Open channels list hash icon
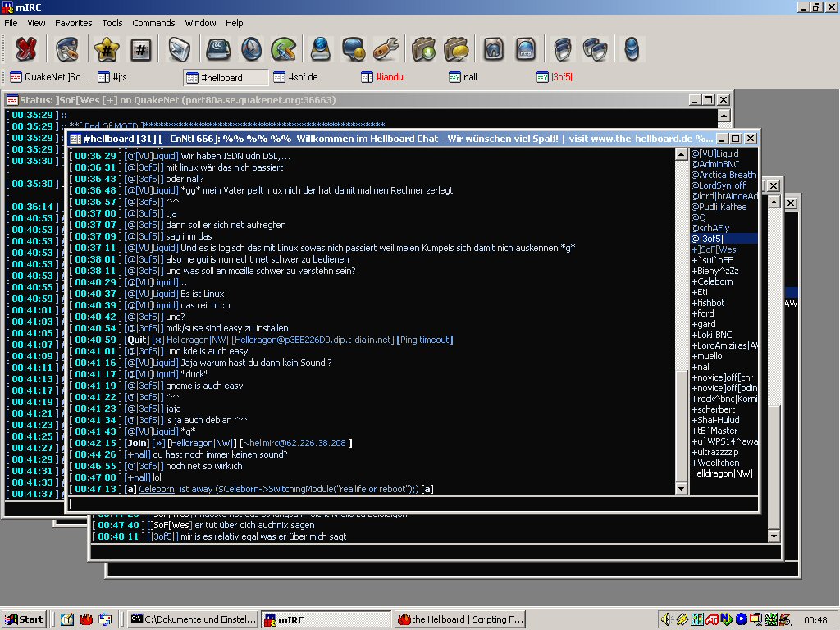 coord(141,50)
